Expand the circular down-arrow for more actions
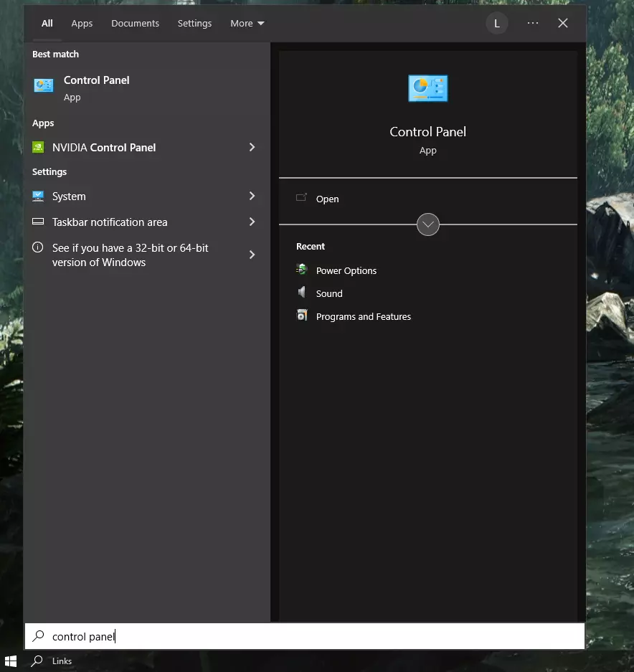This screenshot has width=634, height=672. click(x=427, y=224)
